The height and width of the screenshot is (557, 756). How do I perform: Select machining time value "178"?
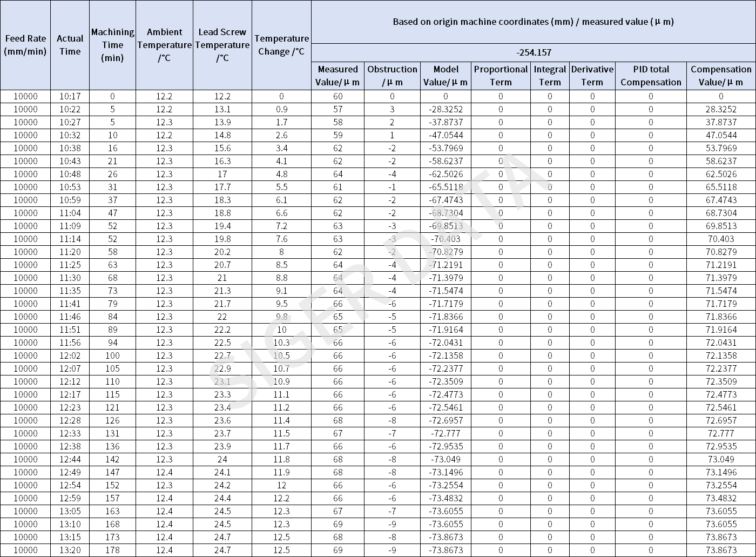coord(112,550)
